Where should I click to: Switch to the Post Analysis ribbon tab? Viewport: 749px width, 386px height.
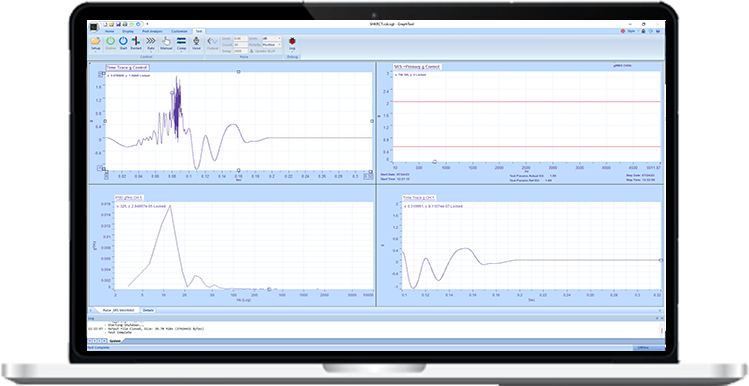152,31
